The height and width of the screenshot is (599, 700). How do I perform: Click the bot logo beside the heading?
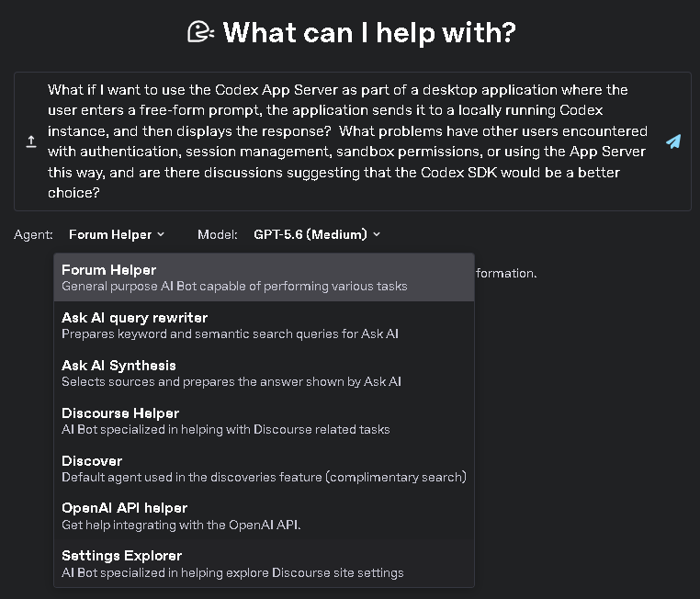point(200,32)
